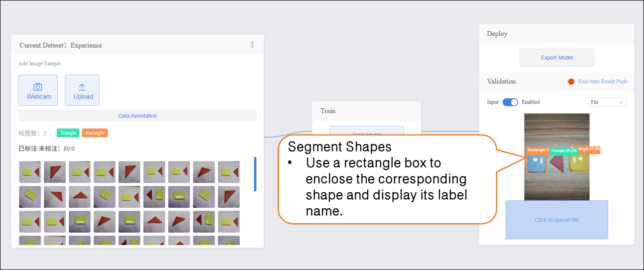Expand the File input source dropdown
644x270 pixels.
607,102
